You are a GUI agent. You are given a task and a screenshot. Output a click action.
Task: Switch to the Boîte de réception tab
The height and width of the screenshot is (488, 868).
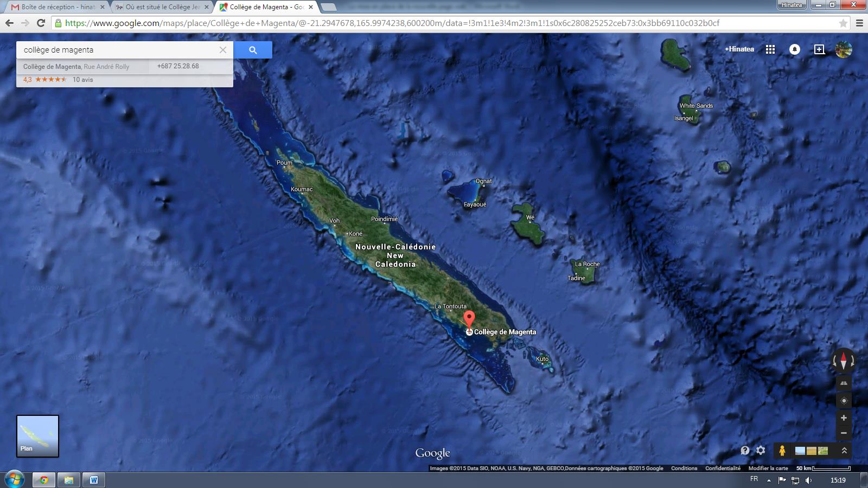click(57, 7)
